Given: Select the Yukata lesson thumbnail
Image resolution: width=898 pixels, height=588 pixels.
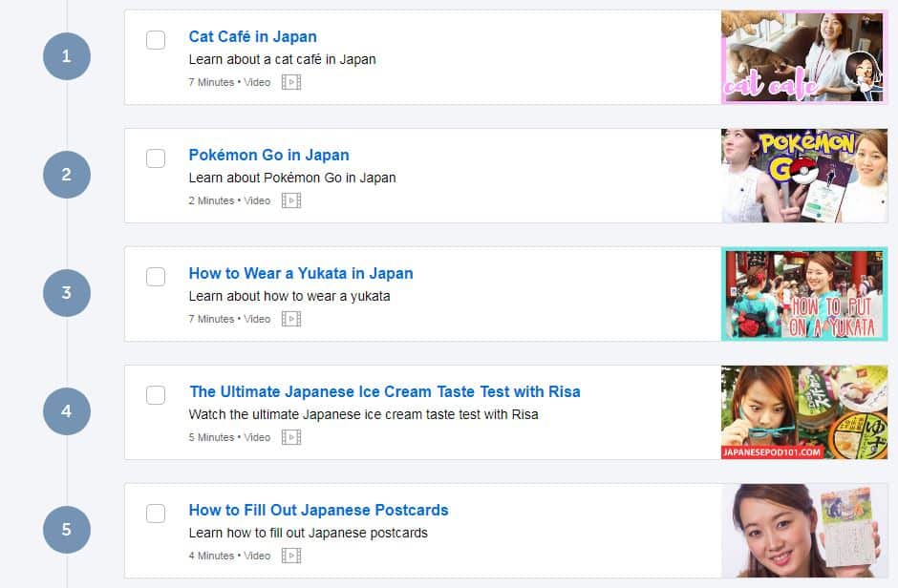Looking at the screenshot, I should click(803, 294).
